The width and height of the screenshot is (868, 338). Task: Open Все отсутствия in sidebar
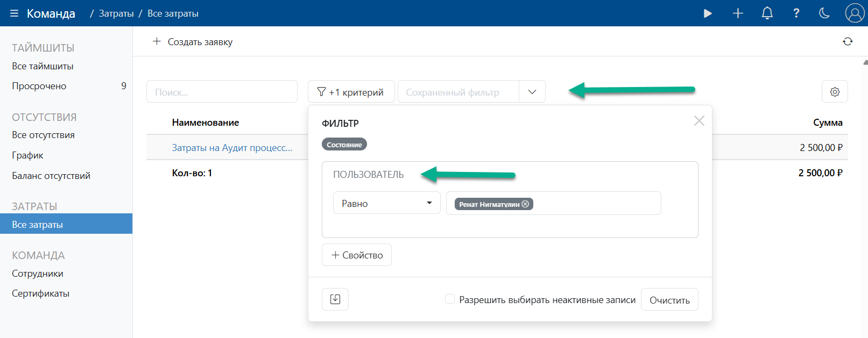43,135
